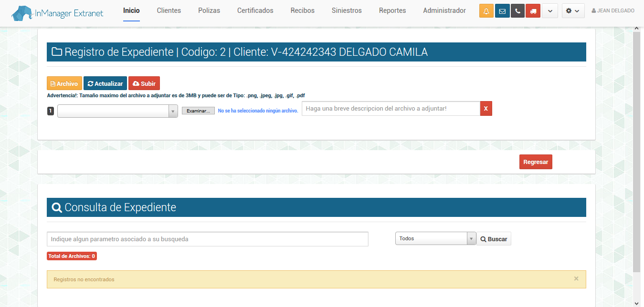
Task: Open the Reportes menu
Action: (392, 10)
